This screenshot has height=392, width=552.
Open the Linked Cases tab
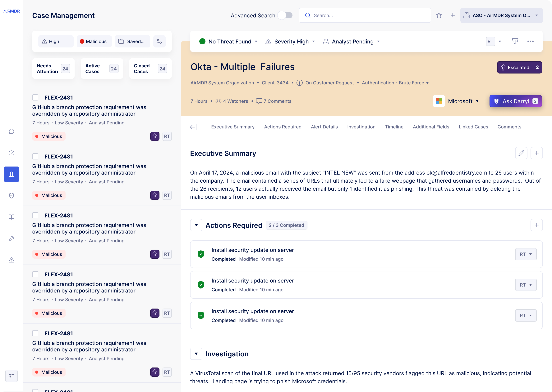tap(473, 127)
